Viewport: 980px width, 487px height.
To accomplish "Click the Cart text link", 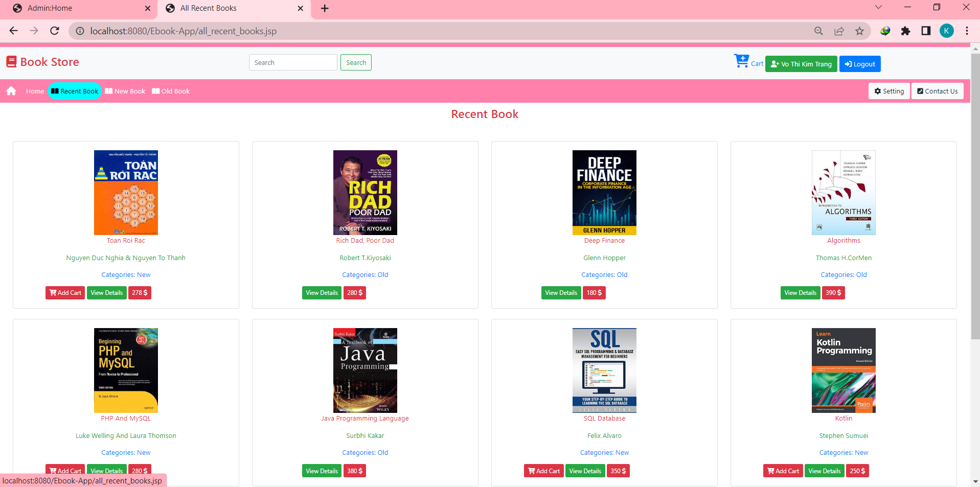I will 757,64.
